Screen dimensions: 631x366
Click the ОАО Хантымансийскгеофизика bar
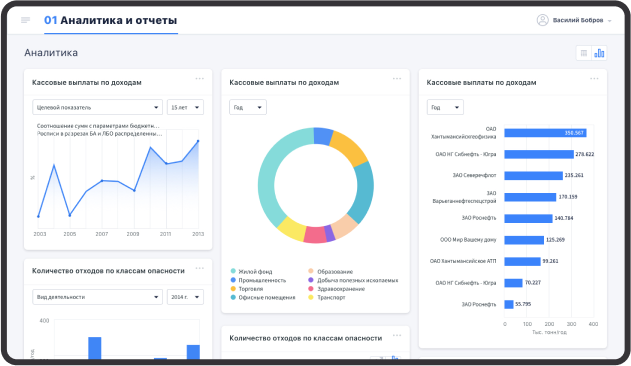click(545, 133)
